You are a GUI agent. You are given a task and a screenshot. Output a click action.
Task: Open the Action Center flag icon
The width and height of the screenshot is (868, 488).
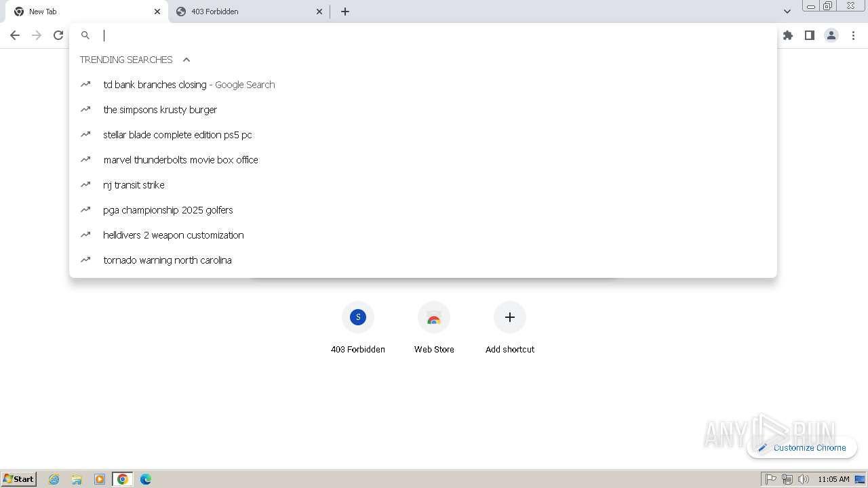click(771, 479)
